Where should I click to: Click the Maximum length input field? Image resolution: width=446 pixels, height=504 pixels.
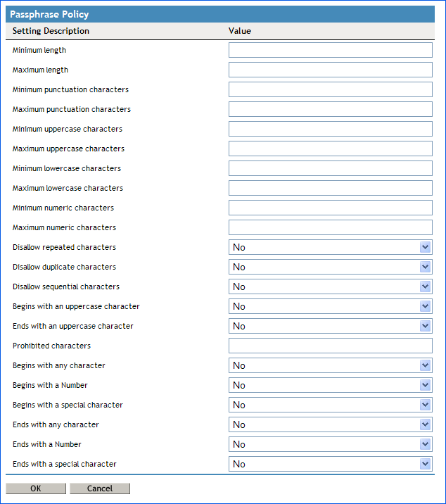click(330, 70)
